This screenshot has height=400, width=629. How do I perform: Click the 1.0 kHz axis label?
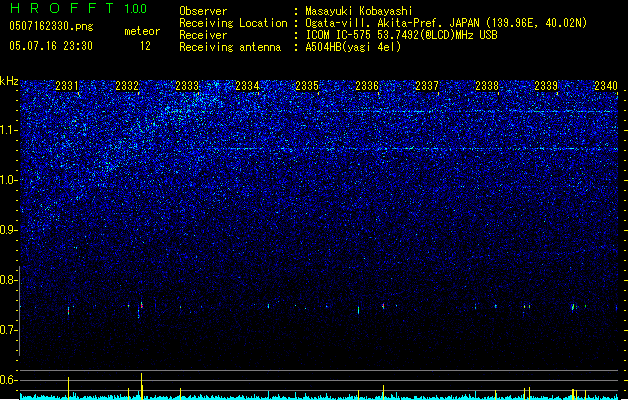click(8, 180)
